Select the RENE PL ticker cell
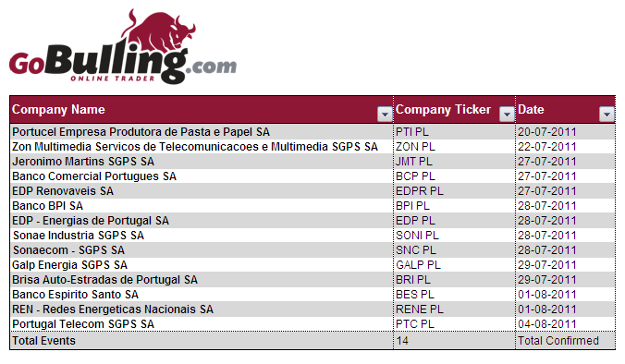Viewport: 625px width, 364px height. pyautogui.click(x=454, y=309)
